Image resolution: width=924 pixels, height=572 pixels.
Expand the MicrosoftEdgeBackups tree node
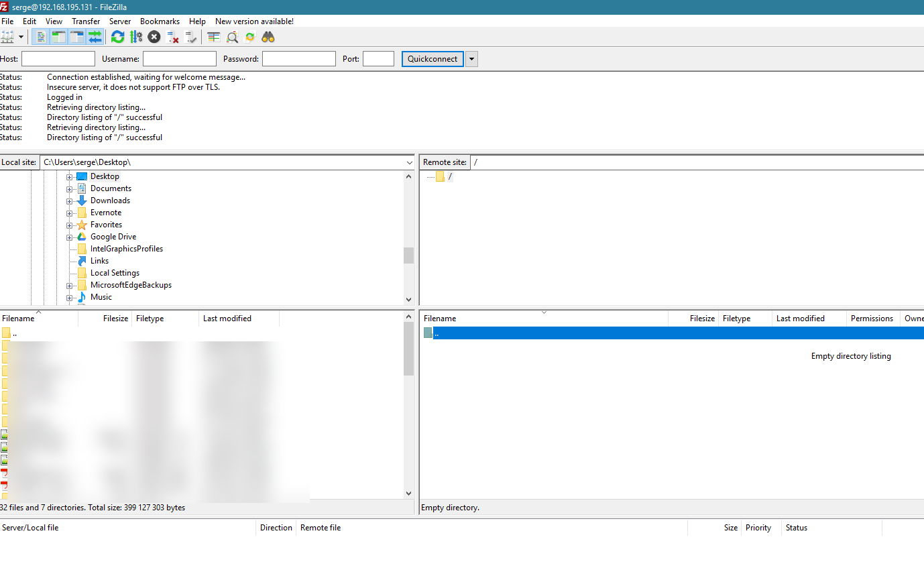[69, 286]
